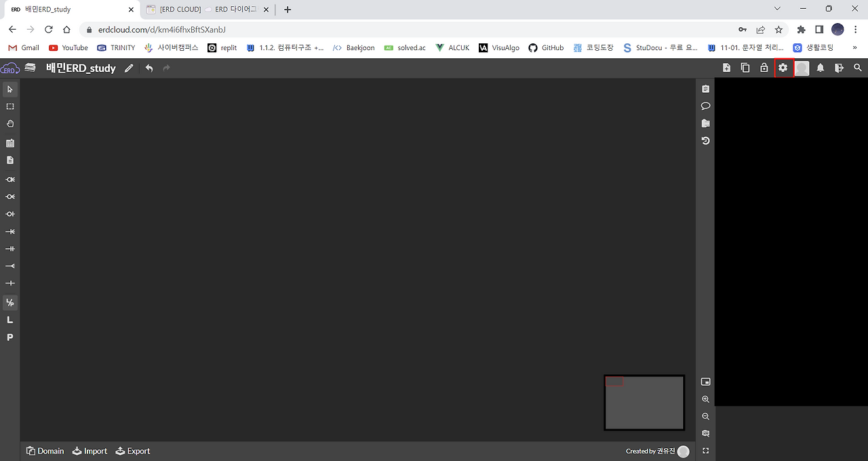Choose the many relationship line
The height and width of the screenshot is (461, 868).
[10, 266]
